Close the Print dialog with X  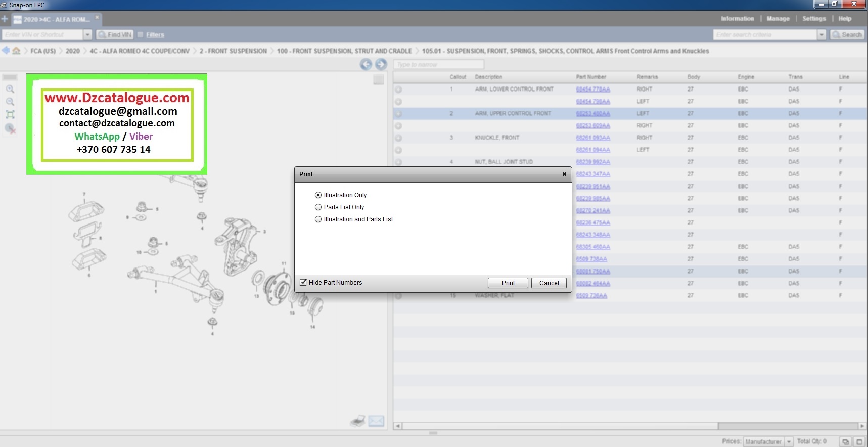click(x=564, y=174)
